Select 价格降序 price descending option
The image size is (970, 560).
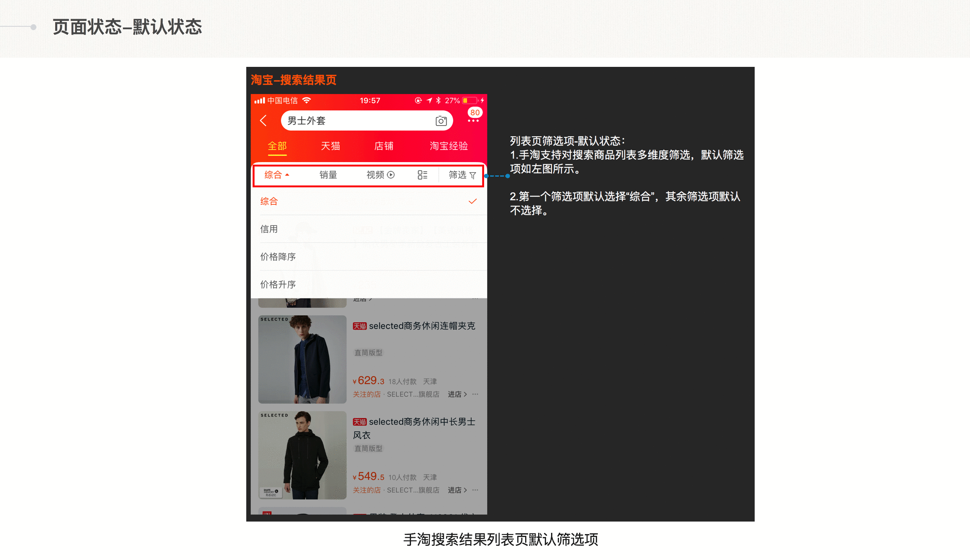pos(278,257)
